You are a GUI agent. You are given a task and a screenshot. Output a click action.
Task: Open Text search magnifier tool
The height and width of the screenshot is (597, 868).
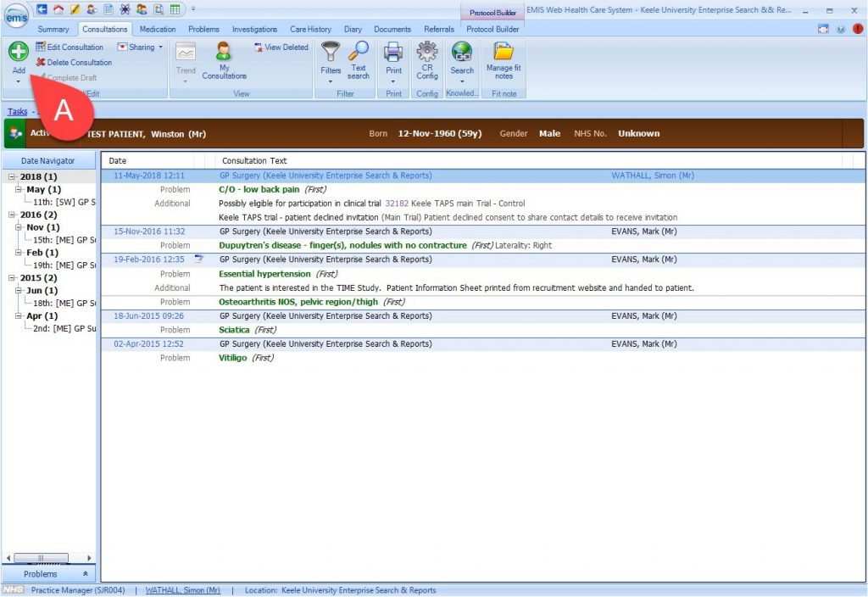pos(359,61)
